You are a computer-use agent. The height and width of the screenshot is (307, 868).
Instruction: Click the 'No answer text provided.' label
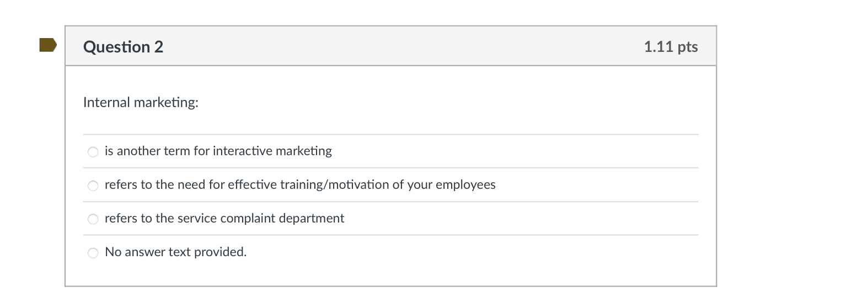[175, 252]
